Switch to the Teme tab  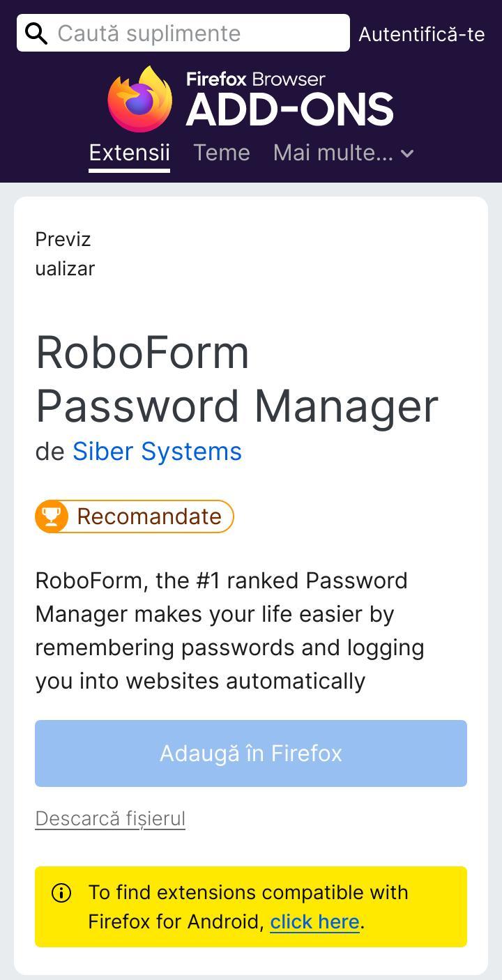click(x=222, y=153)
